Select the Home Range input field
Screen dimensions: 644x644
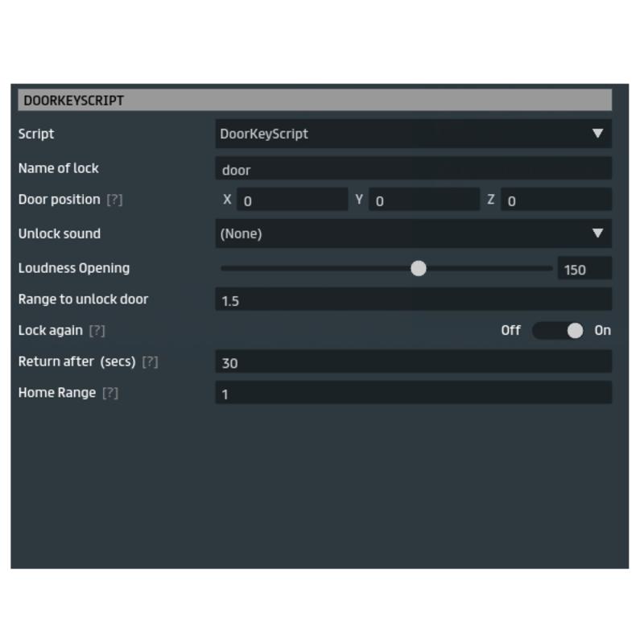coord(413,394)
